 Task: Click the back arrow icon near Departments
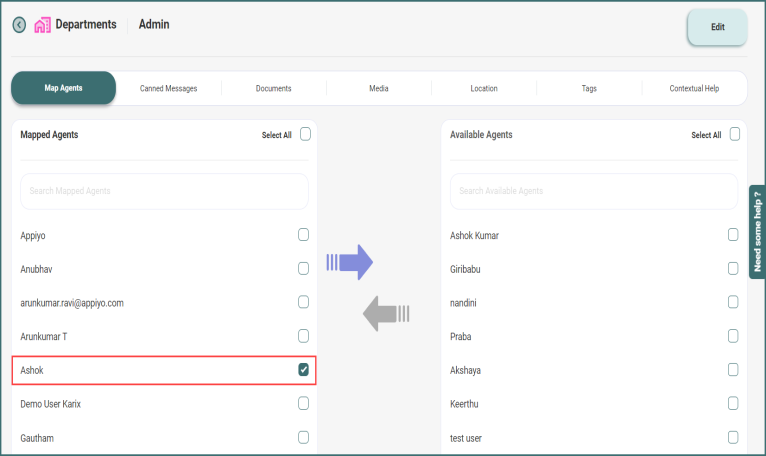click(x=19, y=25)
